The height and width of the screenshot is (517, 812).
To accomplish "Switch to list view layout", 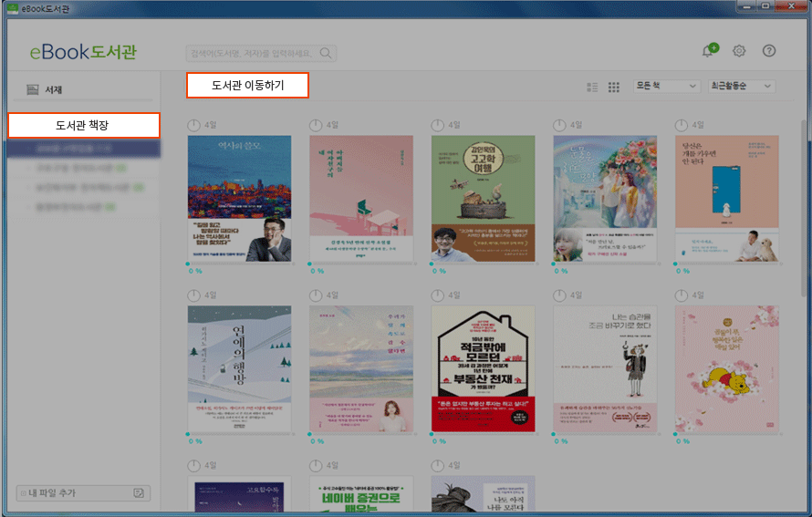I will coord(592,87).
